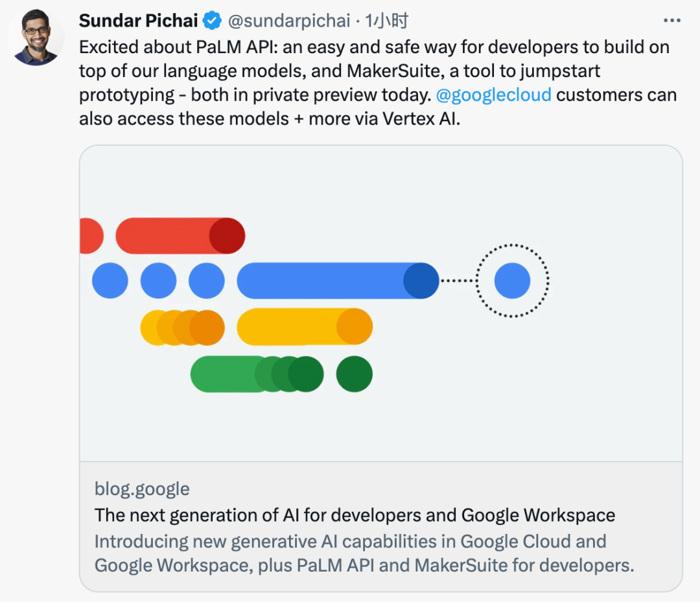
Task: Click the card description starting with "Introducing"
Action: (x=363, y=553)
